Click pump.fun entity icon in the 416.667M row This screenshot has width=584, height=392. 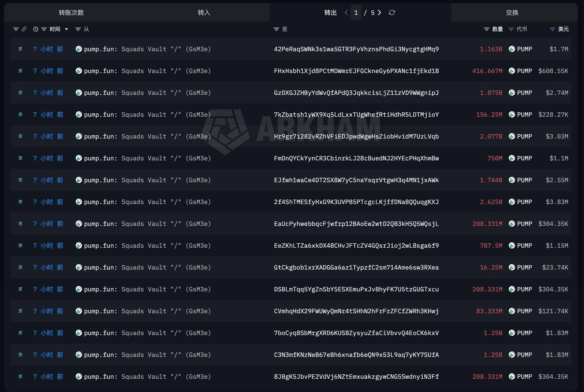point(79,71)
